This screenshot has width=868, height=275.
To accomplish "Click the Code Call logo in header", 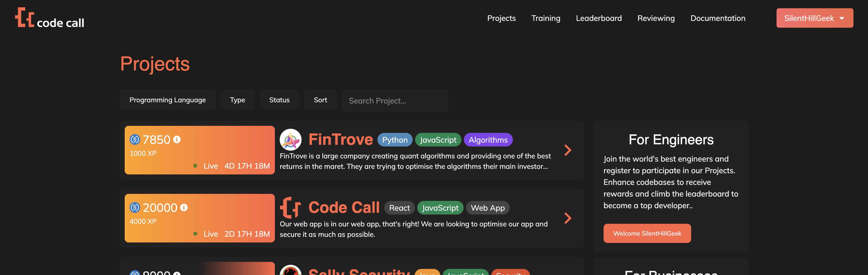I will [49, 18].
